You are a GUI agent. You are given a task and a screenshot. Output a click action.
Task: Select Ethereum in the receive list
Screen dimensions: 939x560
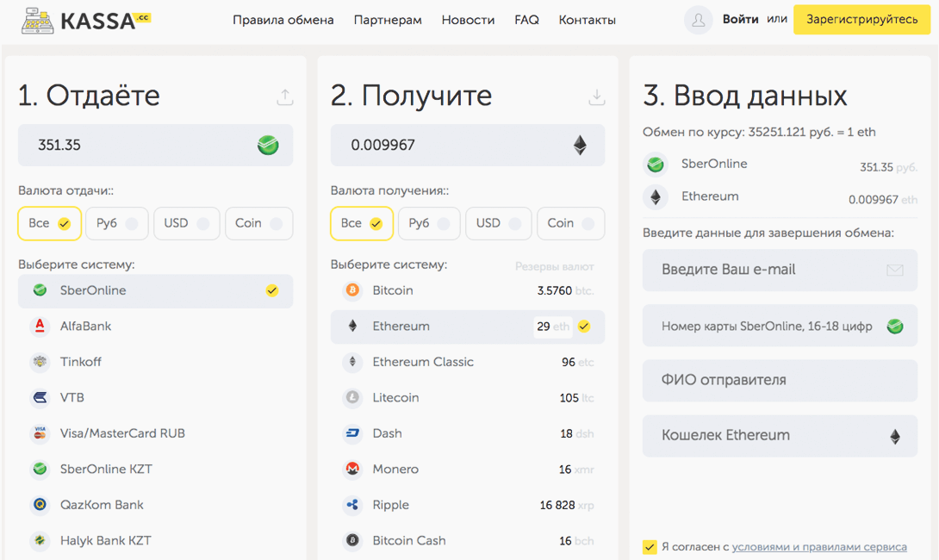468,327
